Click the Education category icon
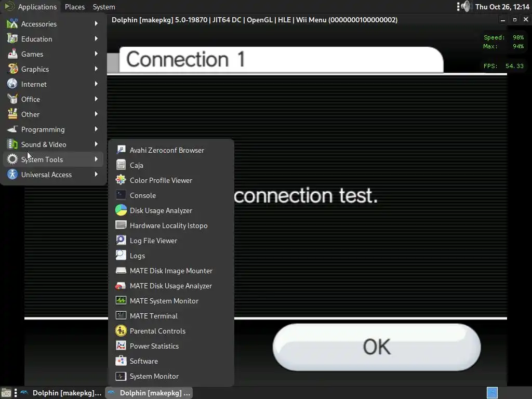532x399 pixels. [x=12, y=38]
